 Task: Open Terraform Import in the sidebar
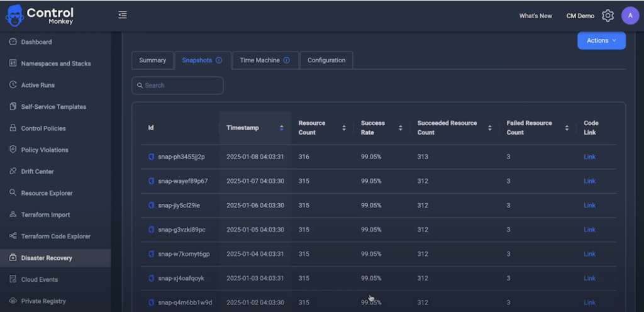pos(45,214)
